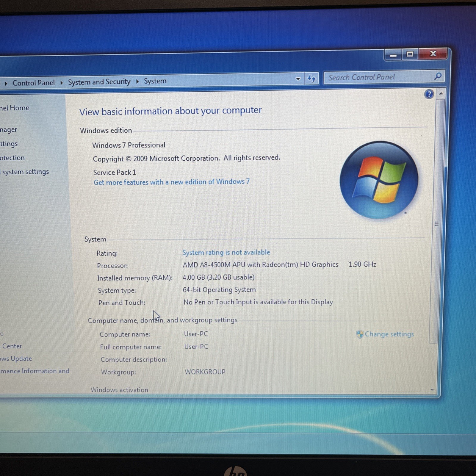Click the scrollbar down arrow
The image size is (476, 476).
[x=432, y=389]
